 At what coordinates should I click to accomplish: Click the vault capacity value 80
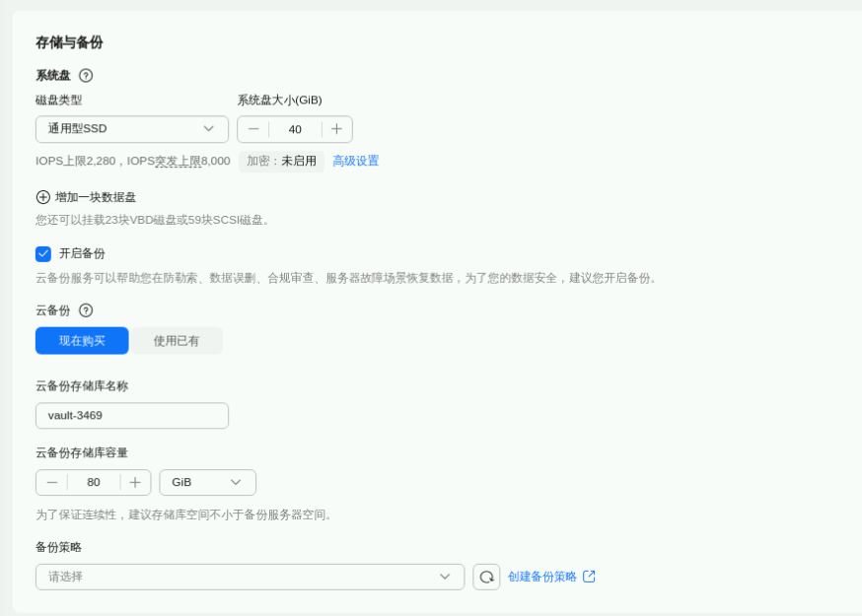[94, 482]
